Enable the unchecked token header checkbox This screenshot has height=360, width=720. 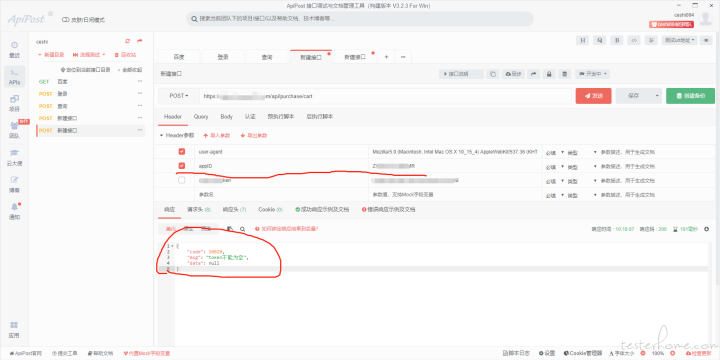pyautogui.click(x=181, y=180)
